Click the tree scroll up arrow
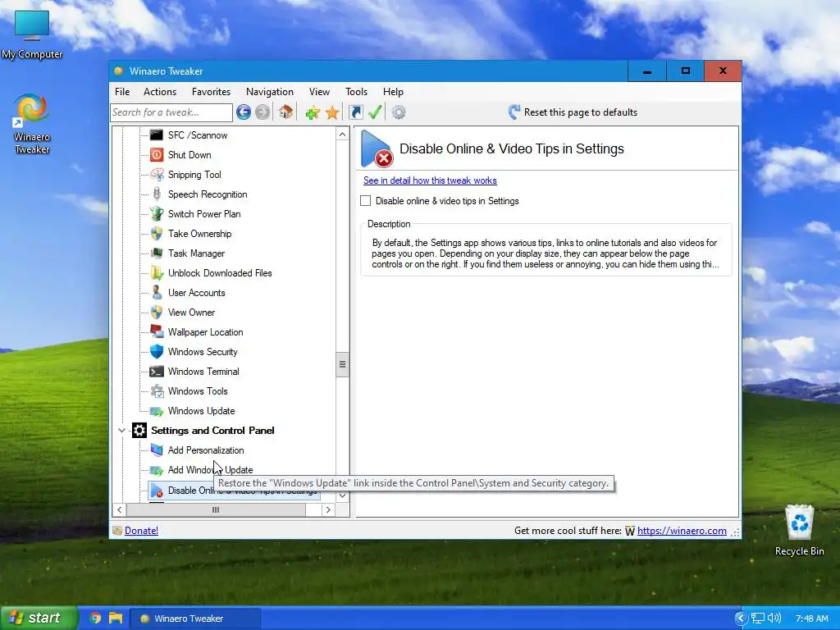Image resolution: width=840 pixels, height=630 pixels. tap(342, 134)
